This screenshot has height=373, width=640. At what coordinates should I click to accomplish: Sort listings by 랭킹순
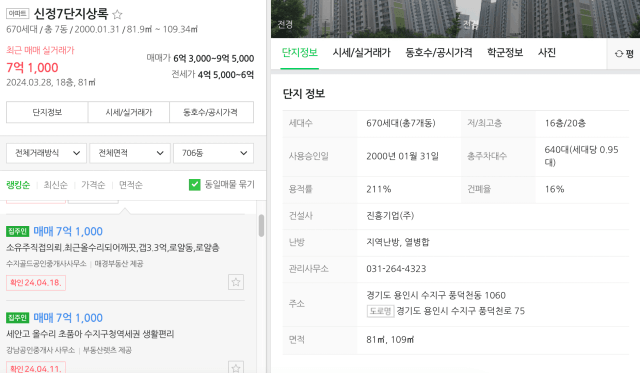(18, 185)
